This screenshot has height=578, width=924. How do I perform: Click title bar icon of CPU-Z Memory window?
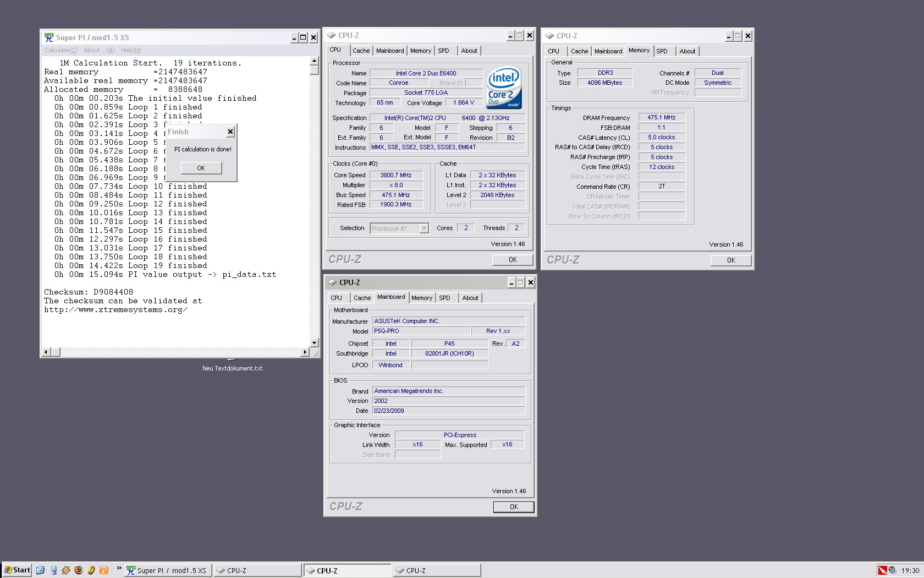click(x=549, y=36)
